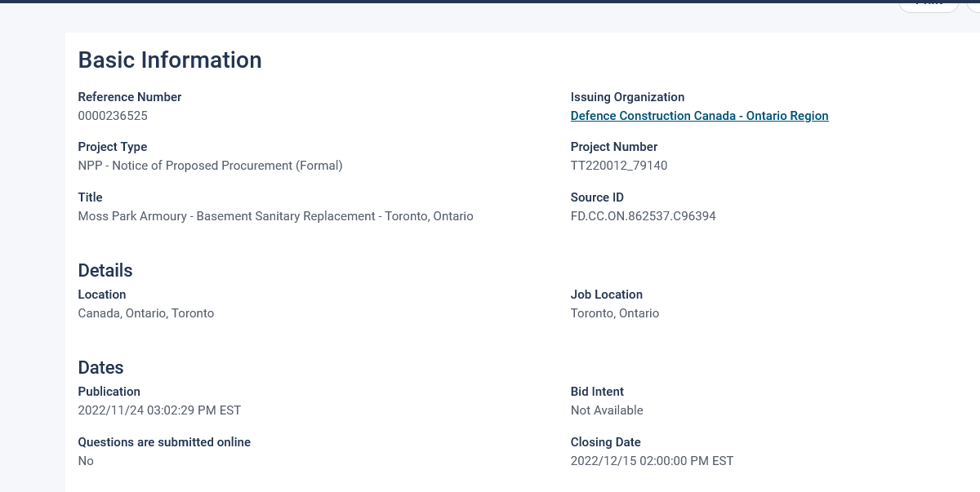Click the project number TT220012_79140

[619, 166]
